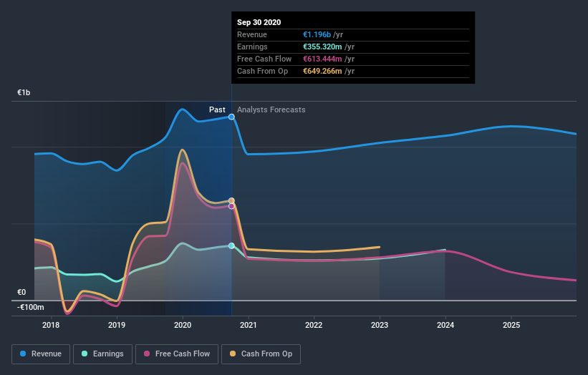
Task: Click the tooltip Revenue value €1.196b
Action: (317, 34)
